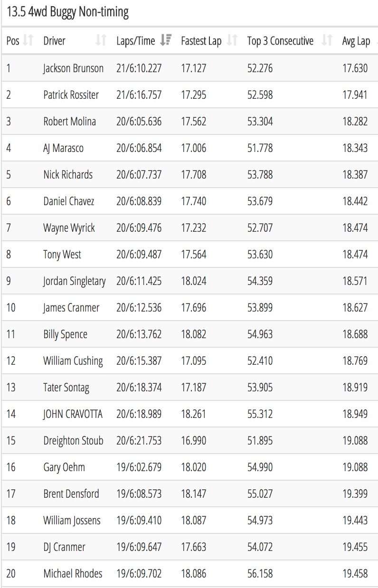This screenshot has width=378, height=588.
Task: Click the JOHN CRAVOTTA entry
Action: 73,414
